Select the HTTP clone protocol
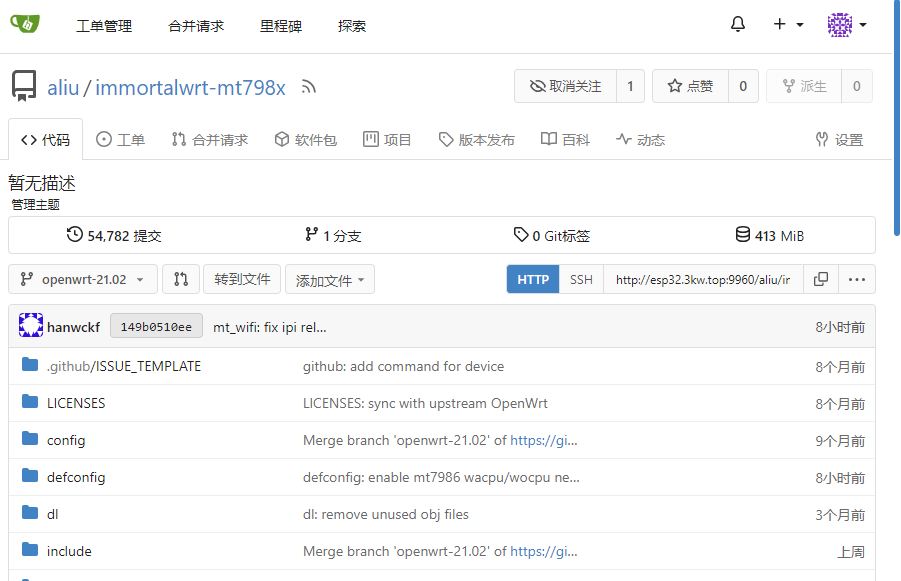Screen dimensions: 901x581 533,279
